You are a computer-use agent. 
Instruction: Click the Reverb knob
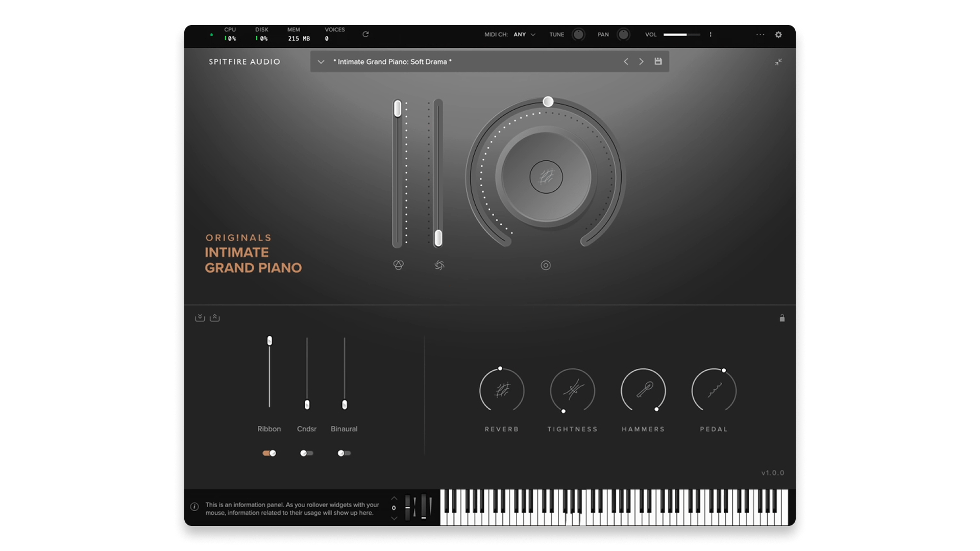coord(501,391)
